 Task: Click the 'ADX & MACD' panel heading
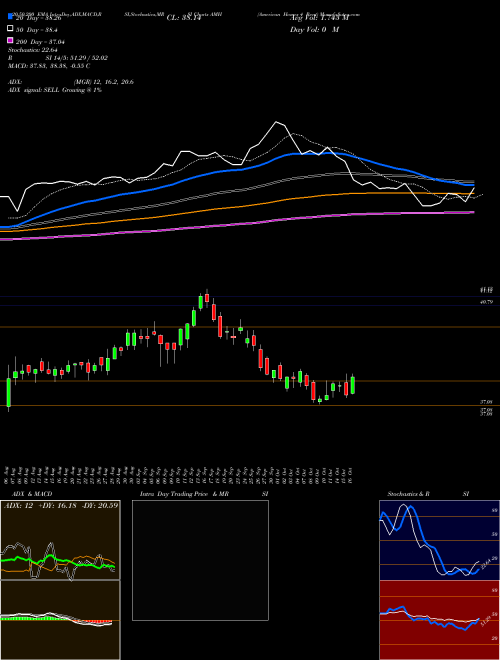(32, 494)
